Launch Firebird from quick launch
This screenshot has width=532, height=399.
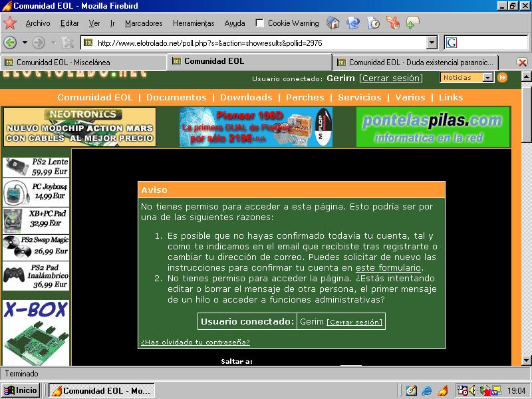tap(443, 390)
